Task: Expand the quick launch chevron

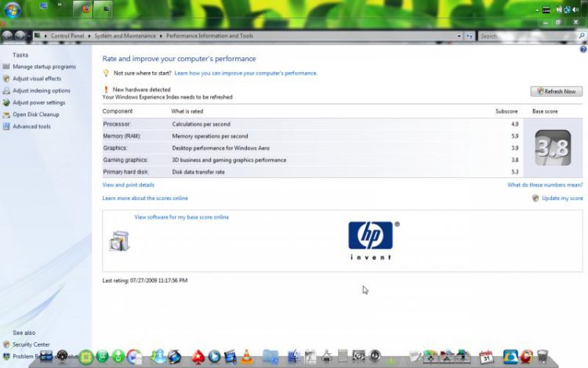Action: pyautogui.click(x=60, y=5)
